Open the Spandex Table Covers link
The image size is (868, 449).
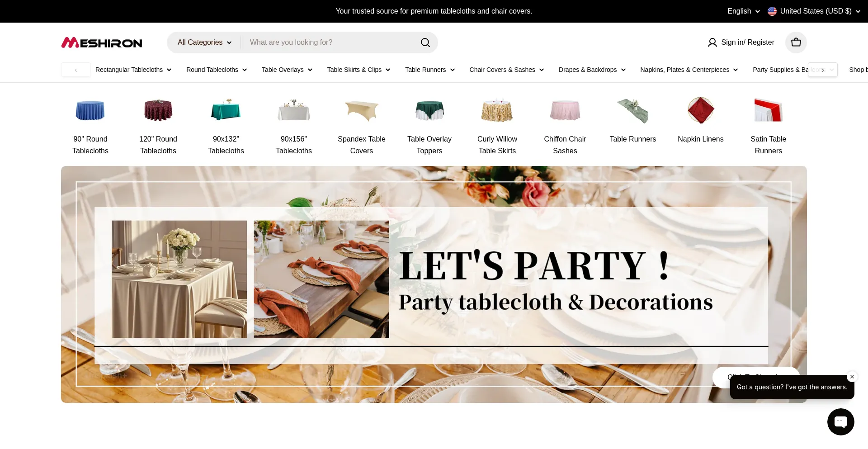(362, 145)
